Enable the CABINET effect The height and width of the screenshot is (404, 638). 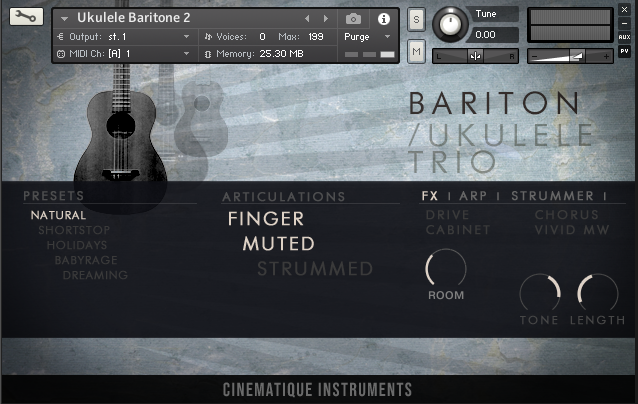pyautogui.click(x=458, y=230)
